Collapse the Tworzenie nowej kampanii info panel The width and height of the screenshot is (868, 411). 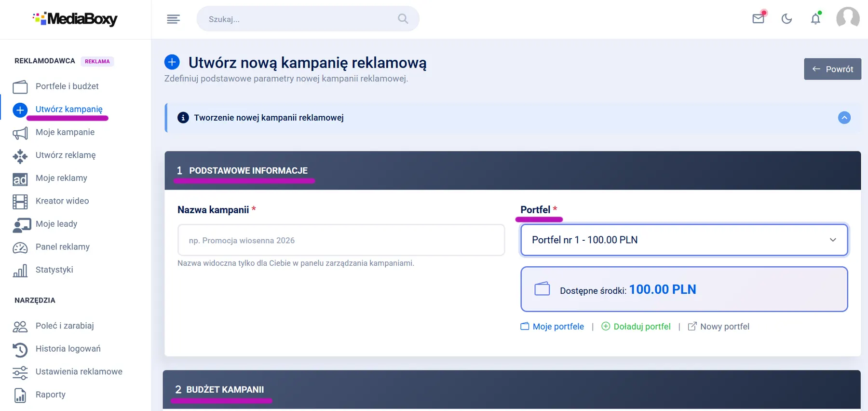tap(844, 118)
